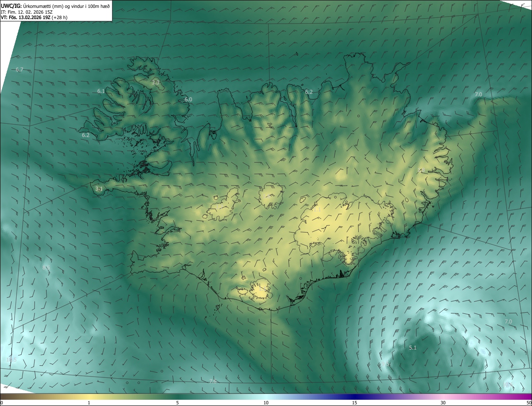Click the 'UWC/IG:' label in the header
This screenshot has height=406, width=532.
click(12, 5)
